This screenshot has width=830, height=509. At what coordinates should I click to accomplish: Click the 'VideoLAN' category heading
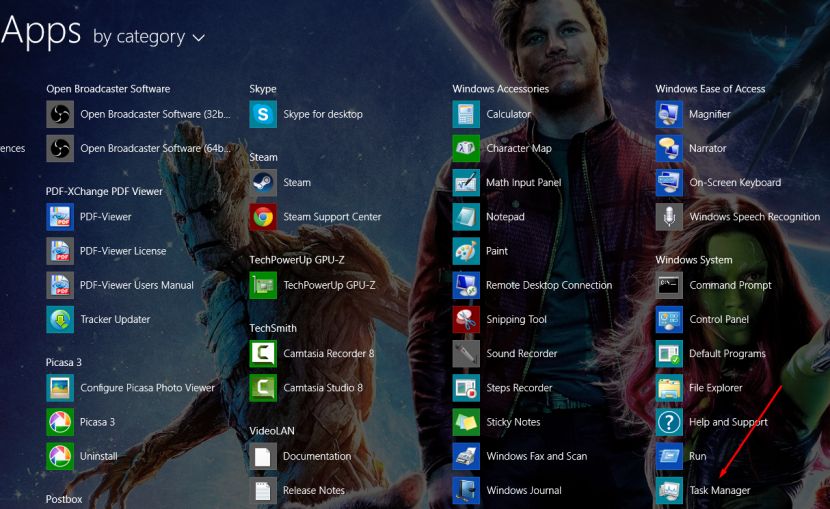(272, 431)
